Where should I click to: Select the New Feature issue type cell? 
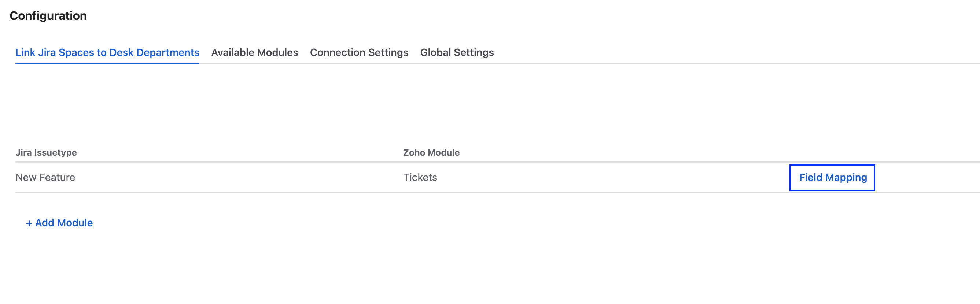(45, 178)
